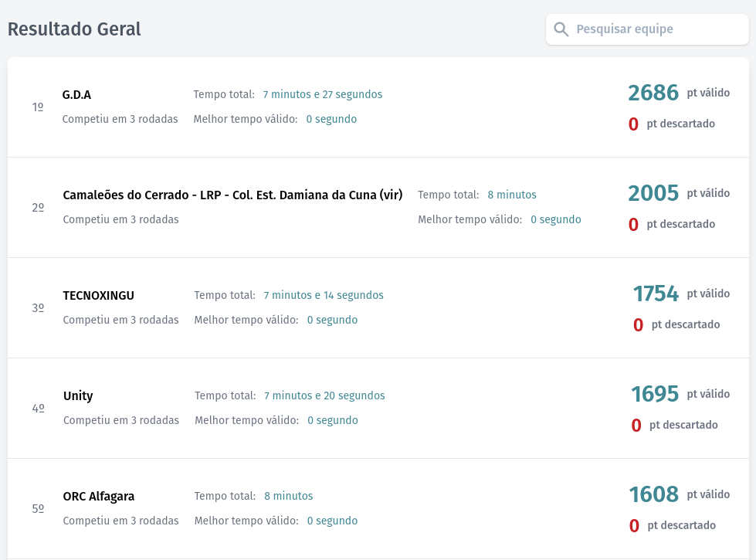Click the 2005 valid points score
756x560 pixels.
(x=653, y=193)
